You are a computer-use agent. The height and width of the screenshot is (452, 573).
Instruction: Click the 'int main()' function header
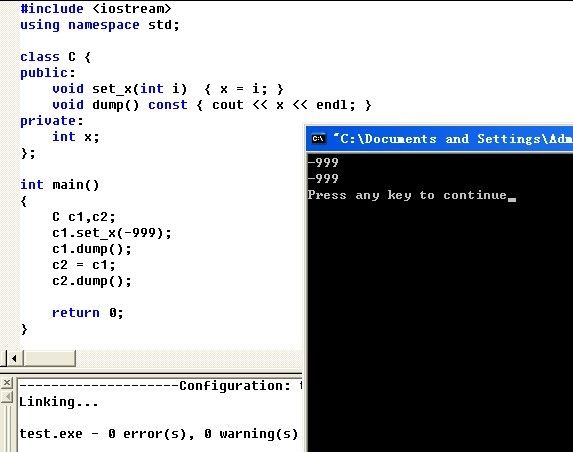point(60,185)
